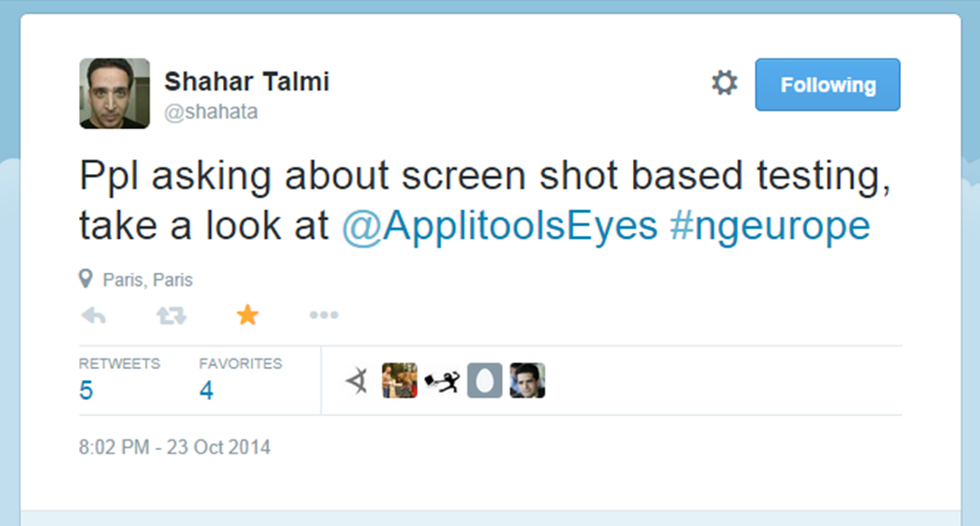This screenshot has height=526, width=980.
Task: Open the 8:02 PM - 23 Oct 2014 timestamp
Action: pyautogui.click(x=175, y=447)
